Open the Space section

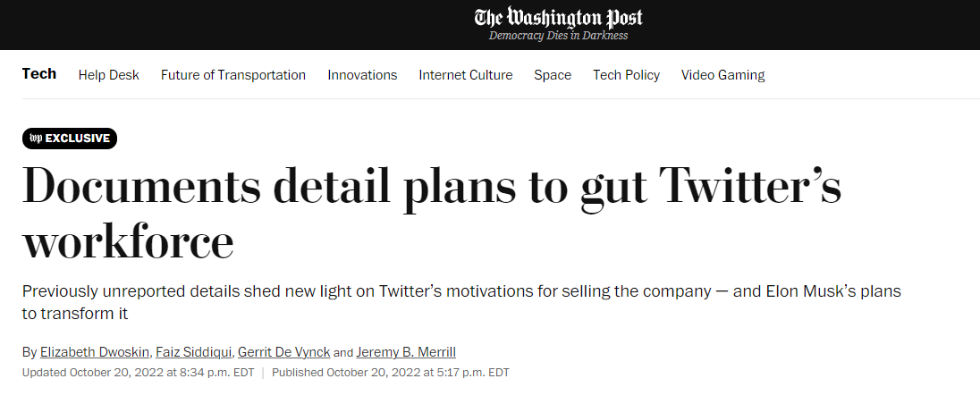pos(553,75)
